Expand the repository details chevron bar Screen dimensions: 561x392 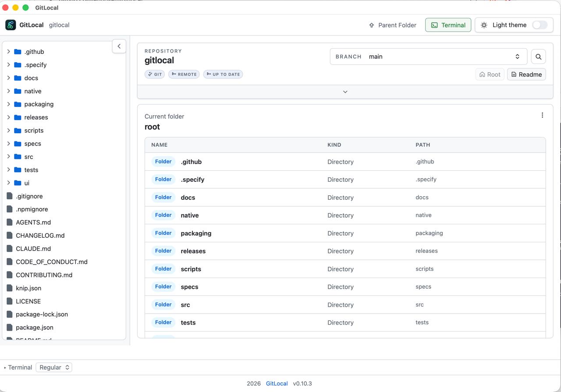click(x=345, y=92)
